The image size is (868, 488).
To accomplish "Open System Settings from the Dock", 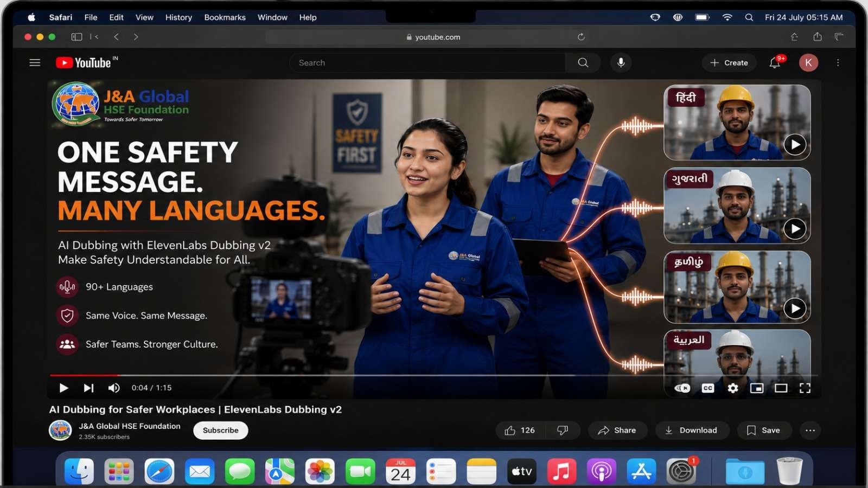I will tap(681, 471).
